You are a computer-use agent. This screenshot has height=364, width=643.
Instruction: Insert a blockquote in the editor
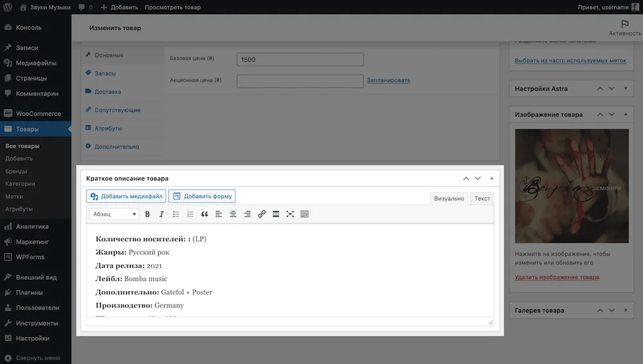(204, 214)
